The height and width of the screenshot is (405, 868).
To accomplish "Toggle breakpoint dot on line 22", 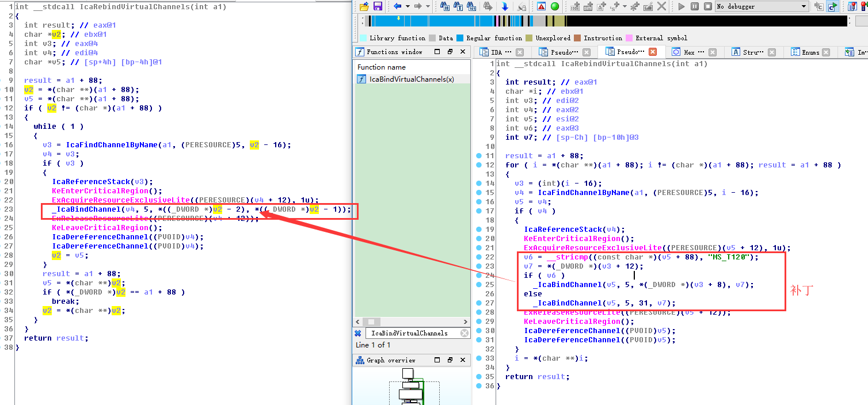I will point(479,257).
